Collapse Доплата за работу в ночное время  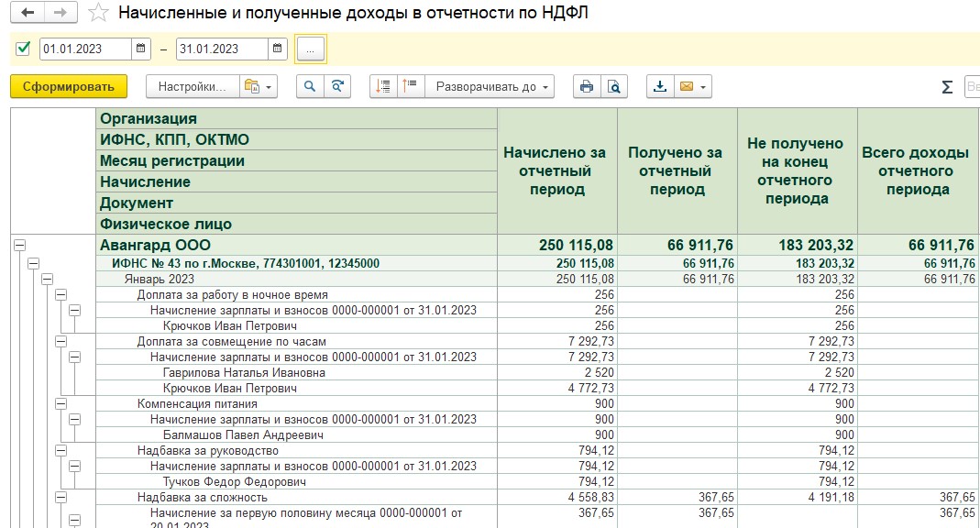tap(61, 295)
